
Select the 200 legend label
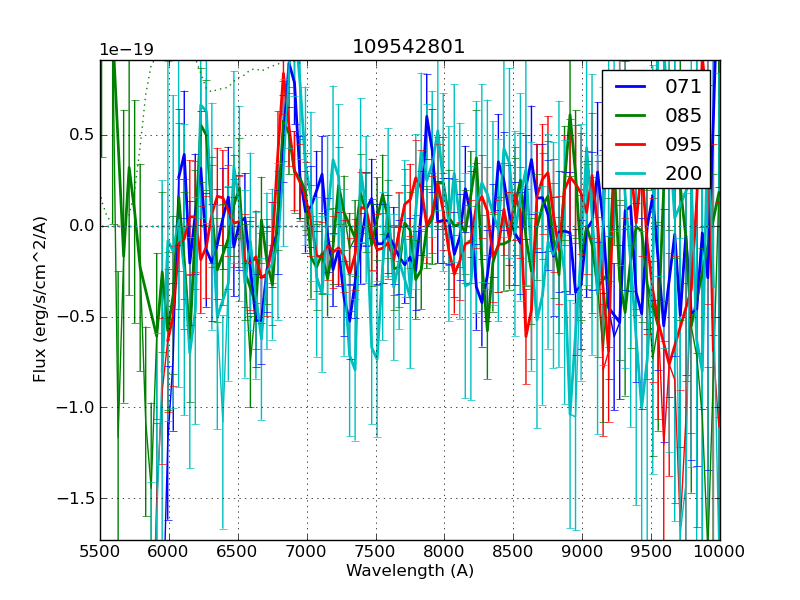683,173
